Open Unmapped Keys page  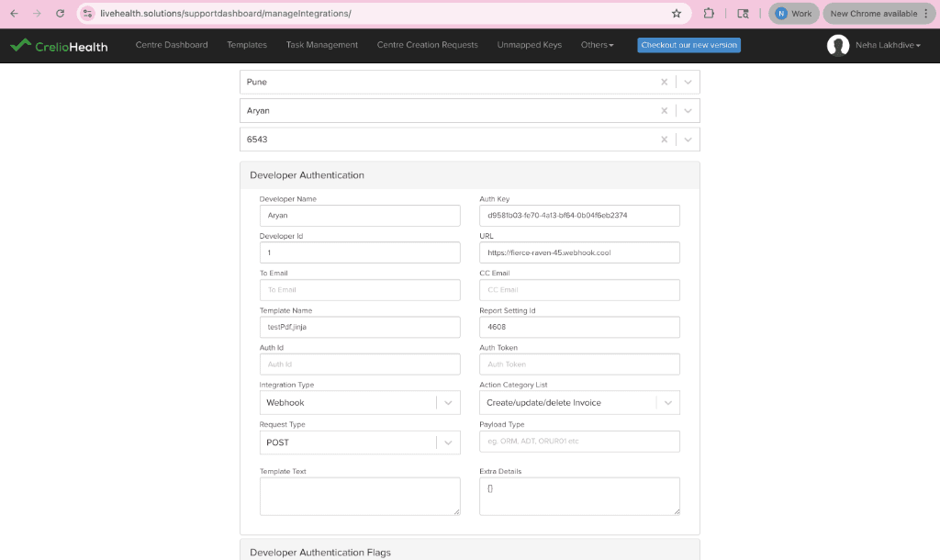[530, 45]
